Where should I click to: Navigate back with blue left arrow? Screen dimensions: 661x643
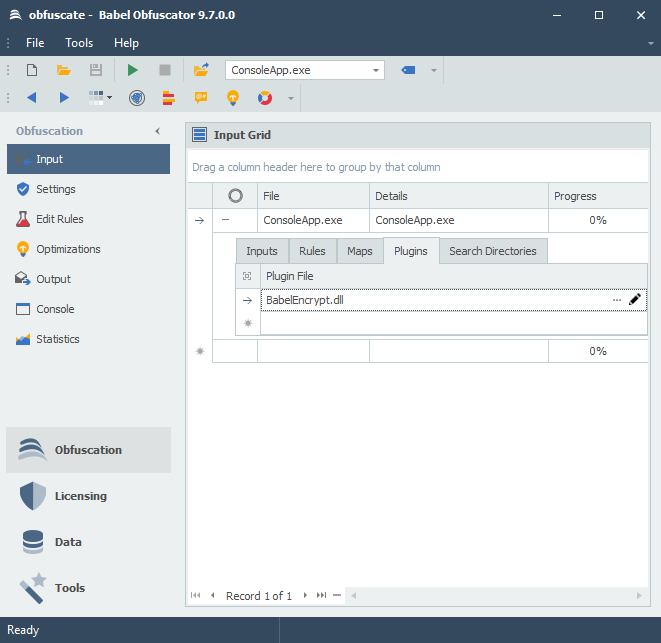point(32,98)
